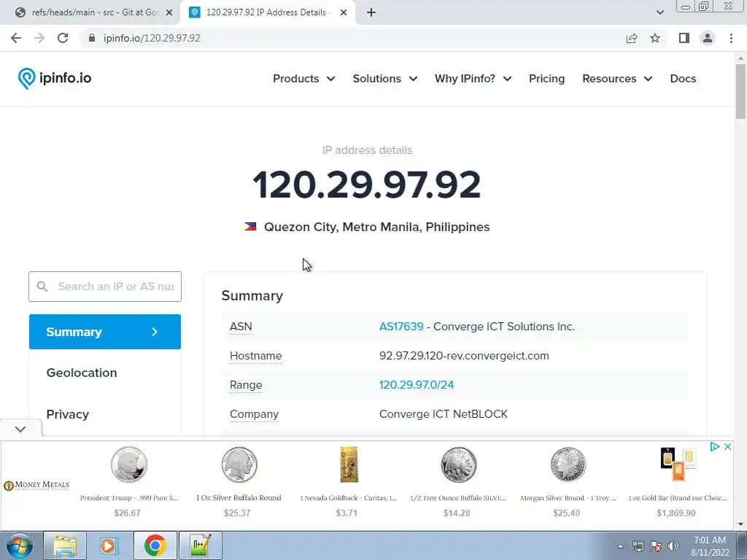
Task: Expand the Products menu
Action: [x=303, y=79]
